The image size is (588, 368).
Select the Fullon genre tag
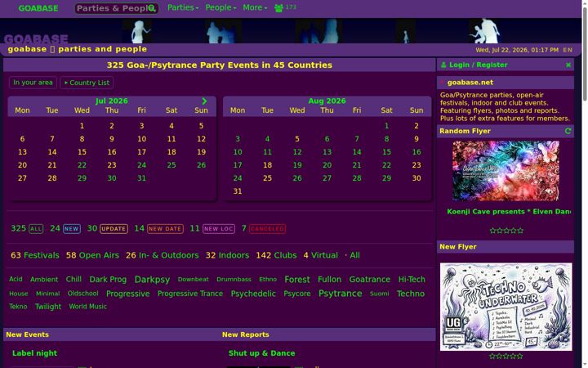coord(330,280)
